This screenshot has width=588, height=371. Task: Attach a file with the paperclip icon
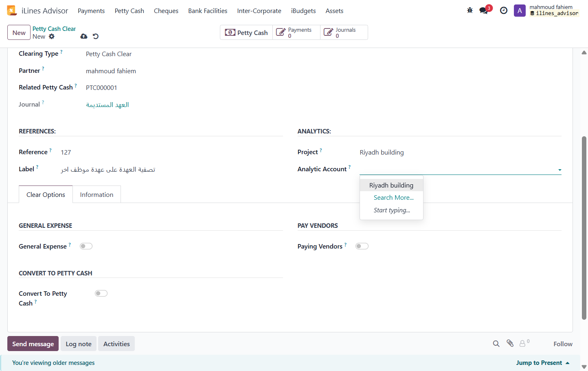pyautogui.click(x=510, y=343)
